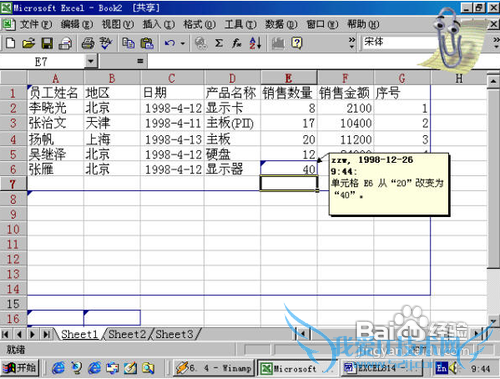The height and width of the screenshot is (379, 500).
Task: Launch Internet Explorer next to the Start button
Action: 59,368
